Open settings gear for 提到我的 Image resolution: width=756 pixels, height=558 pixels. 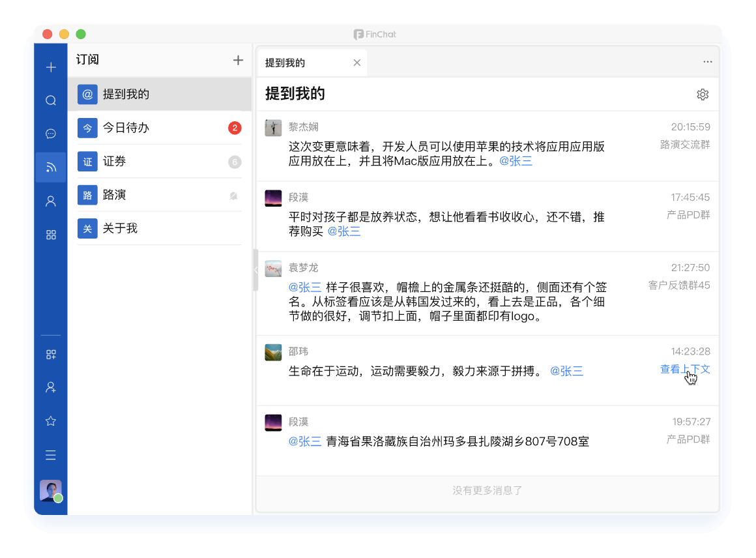[x=702, y=95]
